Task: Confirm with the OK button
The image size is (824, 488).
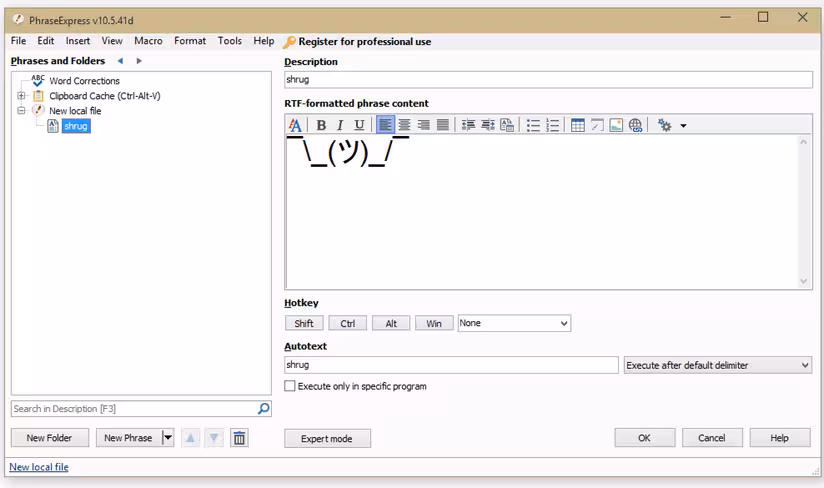Action: pos(644,438)
